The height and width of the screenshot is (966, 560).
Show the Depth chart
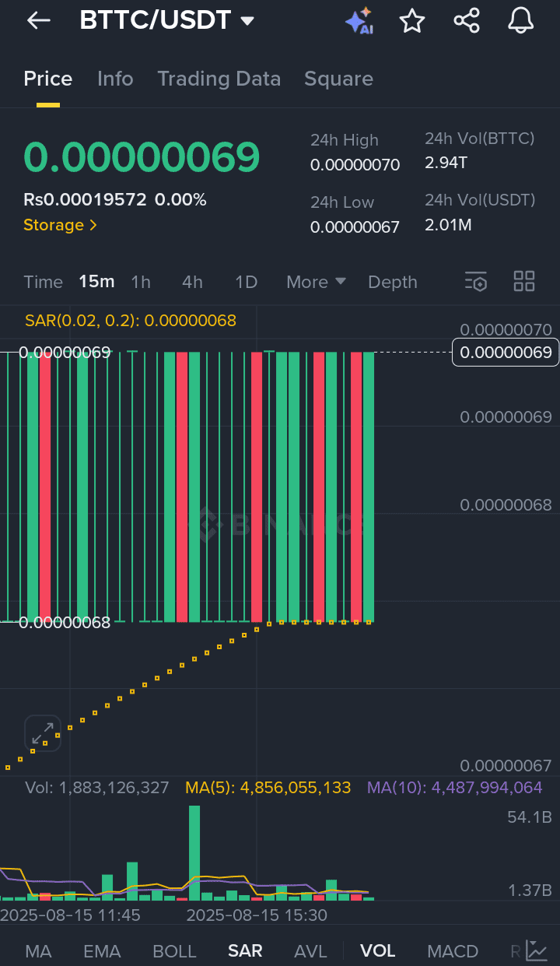[x=393, y=282]
